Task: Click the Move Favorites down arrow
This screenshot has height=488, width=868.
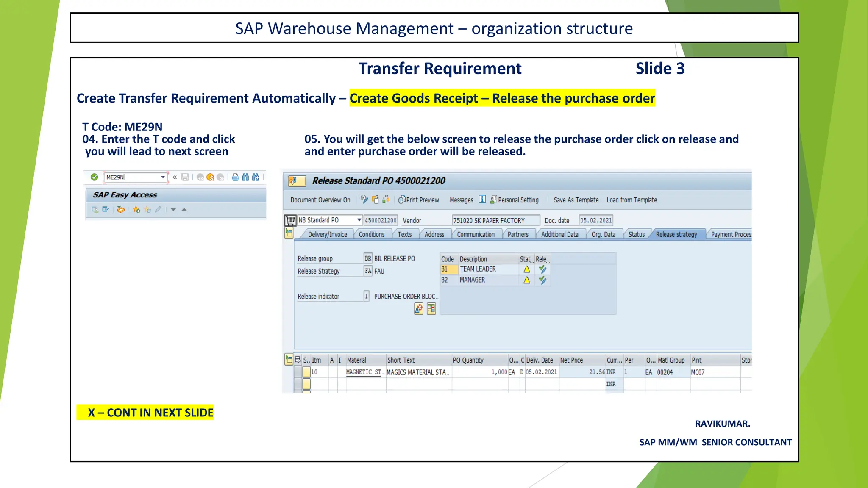Action: pyautogui.click(x=173, y=210)
